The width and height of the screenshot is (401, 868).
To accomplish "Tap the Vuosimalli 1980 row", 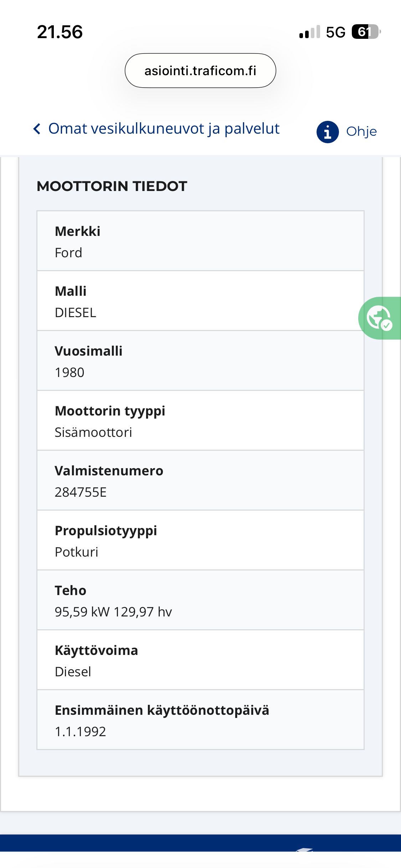I will coord(200,361).
